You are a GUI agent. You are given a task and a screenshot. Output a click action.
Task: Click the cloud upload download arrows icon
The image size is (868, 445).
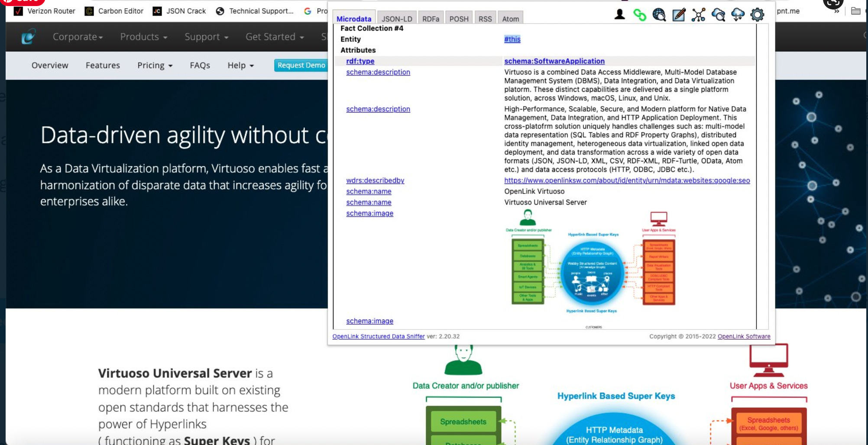738,15
